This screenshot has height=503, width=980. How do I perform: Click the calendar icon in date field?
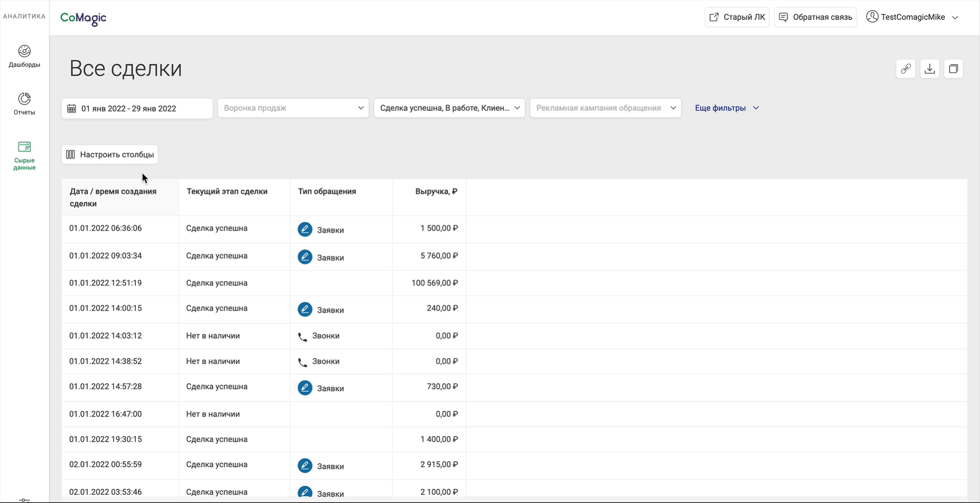(72, 109)
